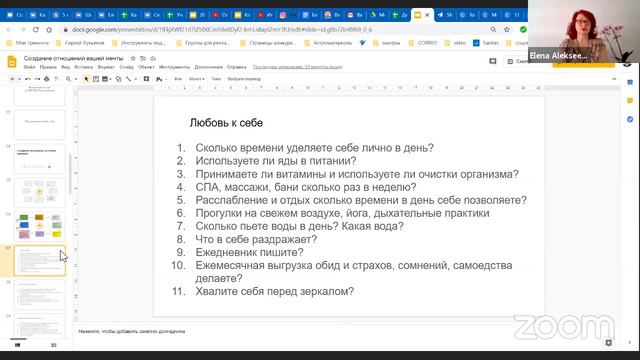Click the Тема theme button
640x360 pixels.
click(x=216, y=79)
